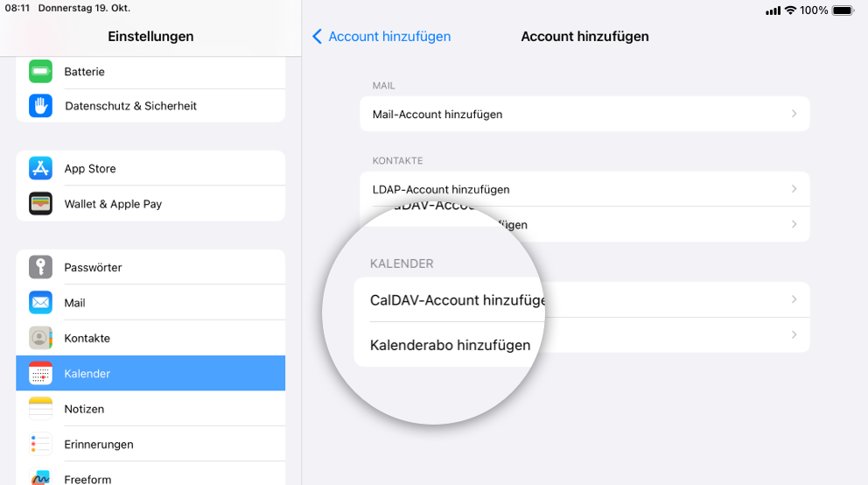
Task: Open chevron on Mail-Account hinzufügen row
Action: pyautogui.click(x=794, y=114)
